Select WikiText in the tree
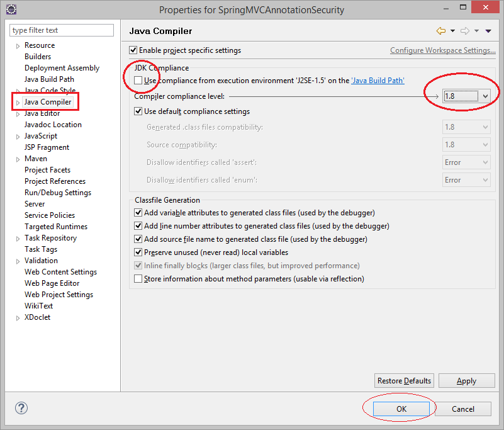Viewport: 504px width, 430px height. point(38,306)
